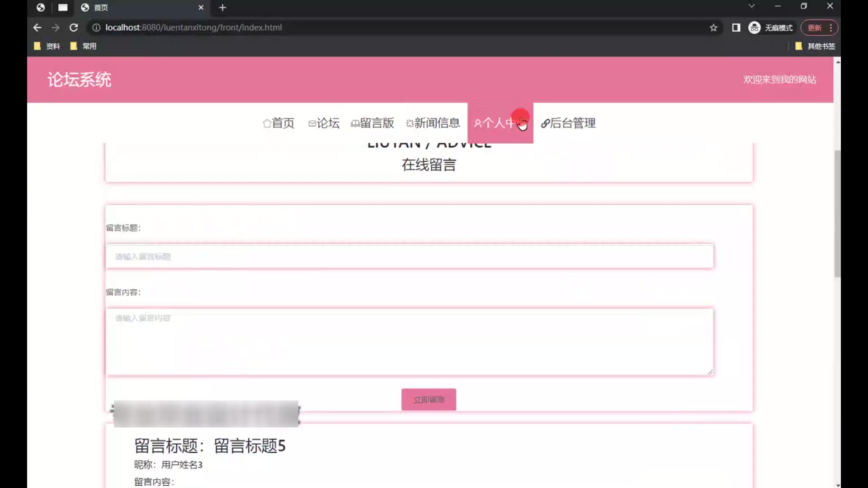The height and width of the screenshot is (488, 868).
Task: Click the site info icon in the address bar
Action: click(96, 28)
